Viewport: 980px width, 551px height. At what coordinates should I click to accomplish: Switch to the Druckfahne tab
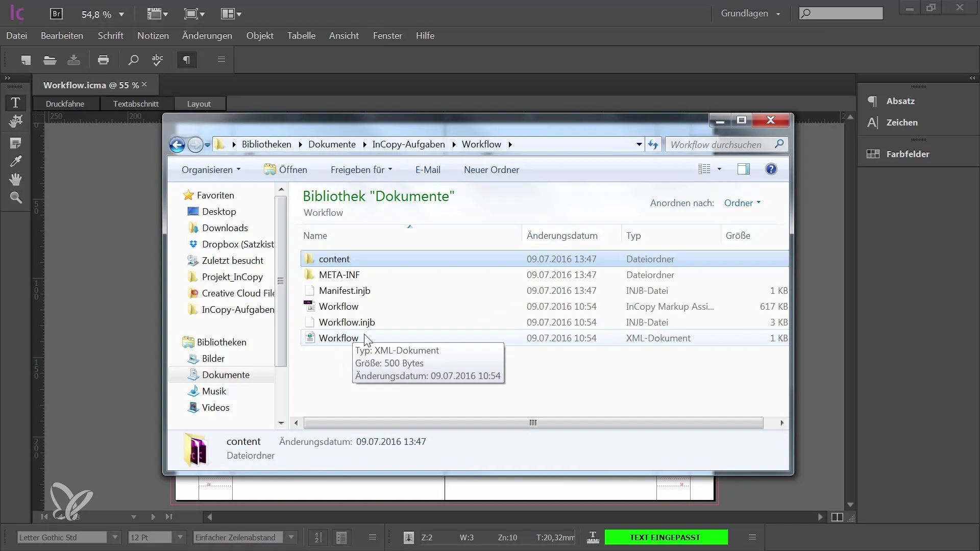click(x=65, y=104)
